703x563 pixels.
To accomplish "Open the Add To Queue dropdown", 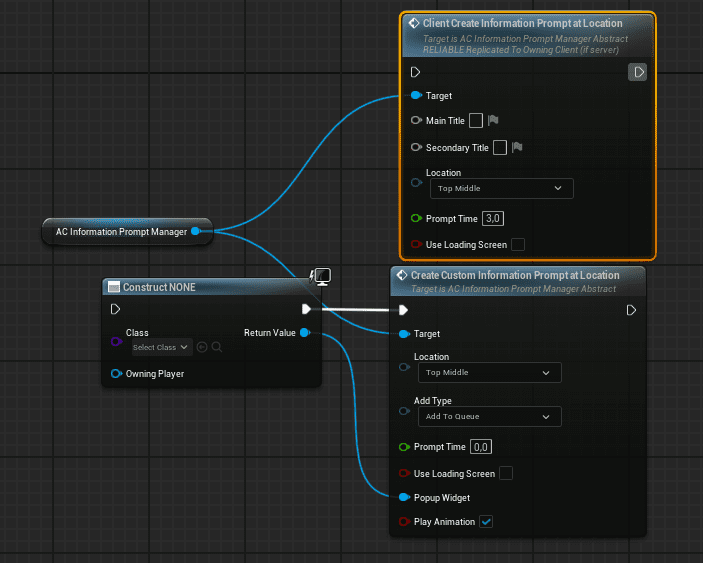I will click(x=490, y=416).
